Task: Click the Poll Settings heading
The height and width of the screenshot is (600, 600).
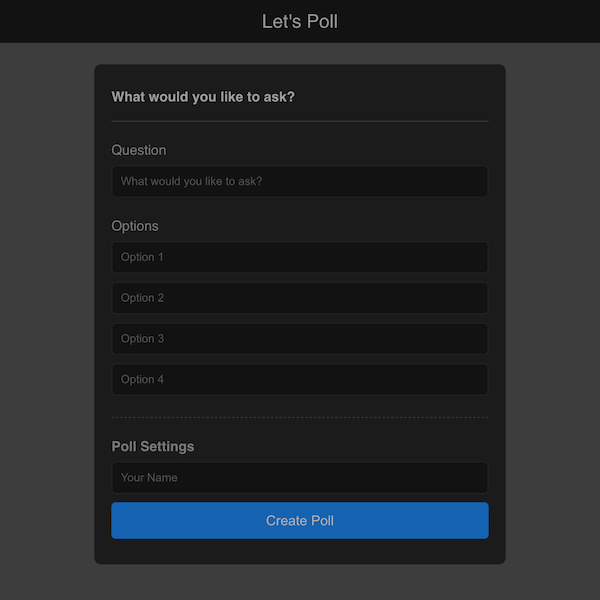Action: (x=153, y=446)
